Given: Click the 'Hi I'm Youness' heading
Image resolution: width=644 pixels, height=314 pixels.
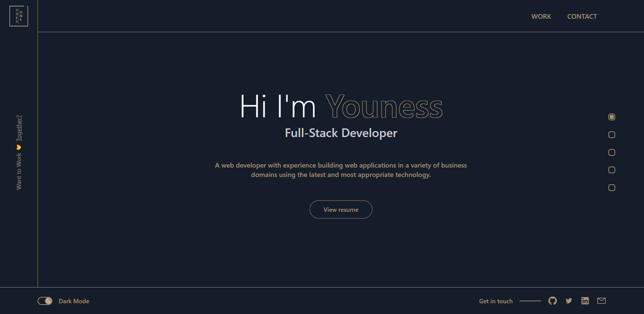Looking at the screenshot, I should (x=341, y=107).
